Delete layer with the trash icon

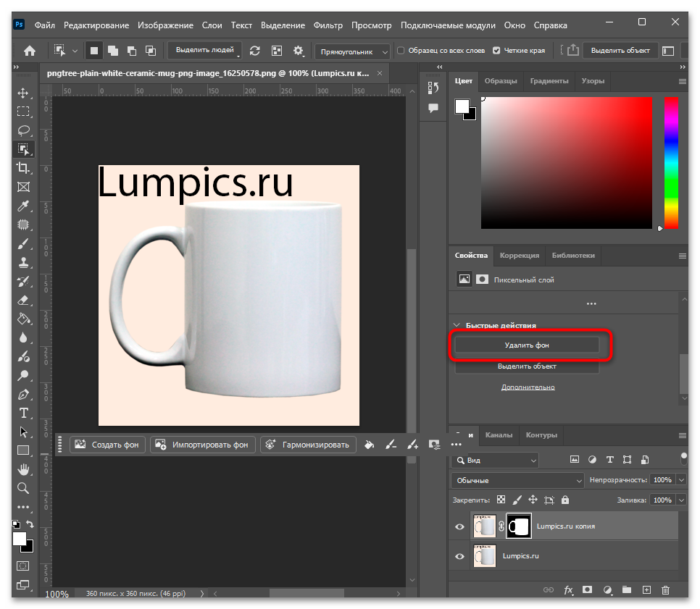666,590
